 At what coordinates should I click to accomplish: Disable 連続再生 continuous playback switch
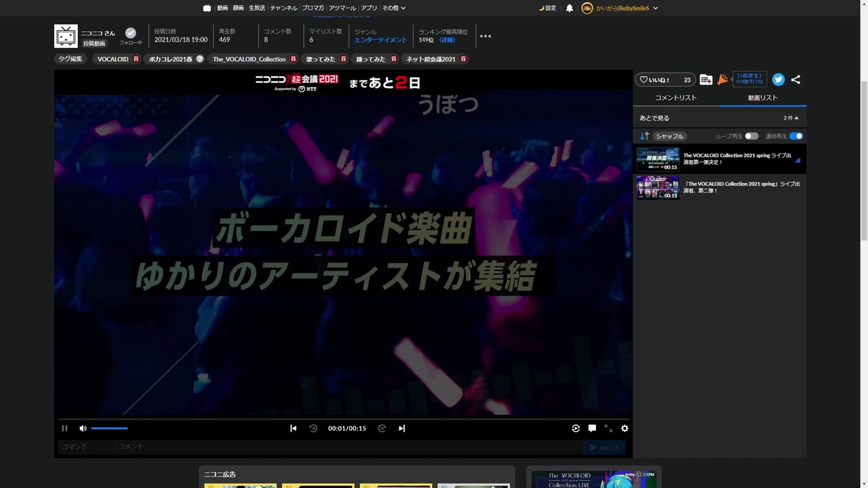[796, 136]
